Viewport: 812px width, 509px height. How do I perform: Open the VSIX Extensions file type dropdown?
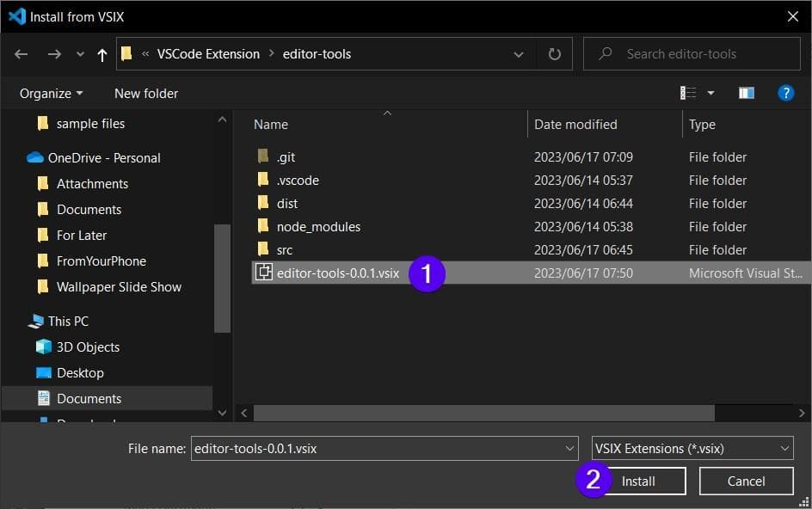[692, 449]
